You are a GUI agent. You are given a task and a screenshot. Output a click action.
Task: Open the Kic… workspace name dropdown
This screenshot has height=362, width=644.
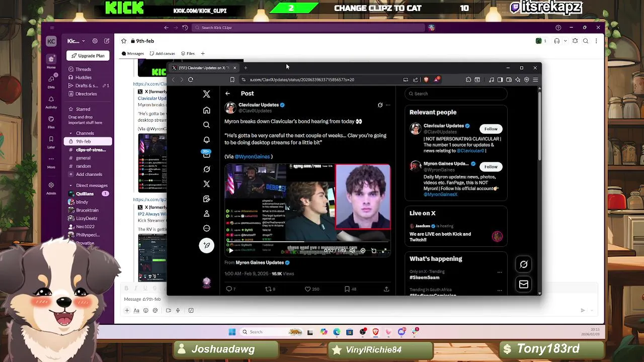(x=76, y=41)
